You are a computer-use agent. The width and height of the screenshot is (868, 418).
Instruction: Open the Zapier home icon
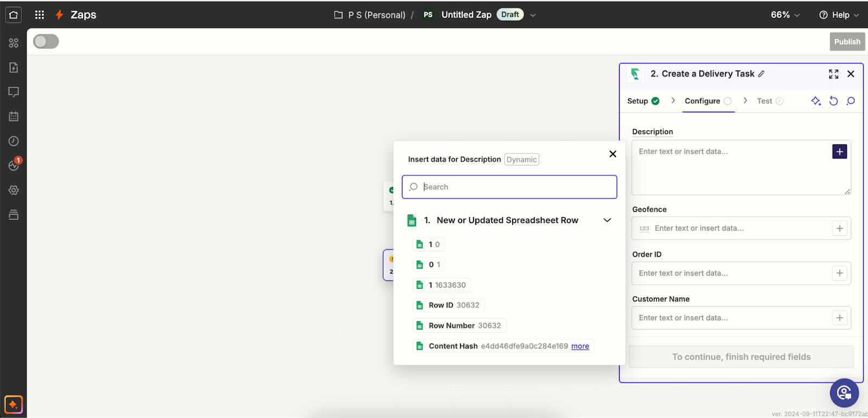tap(14, 15)
